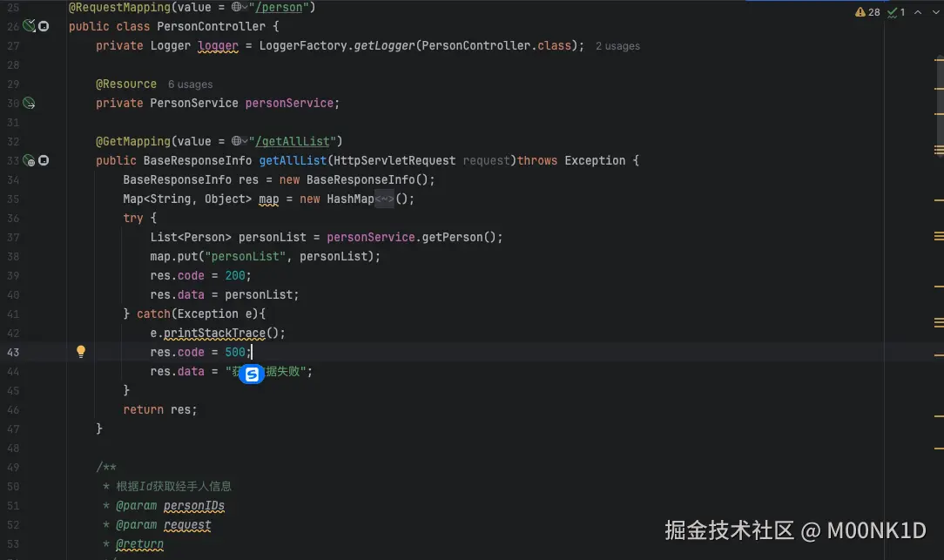Click green checkmark inspection indicator
This screenshot has height=560, width=944.
point(893,12)
